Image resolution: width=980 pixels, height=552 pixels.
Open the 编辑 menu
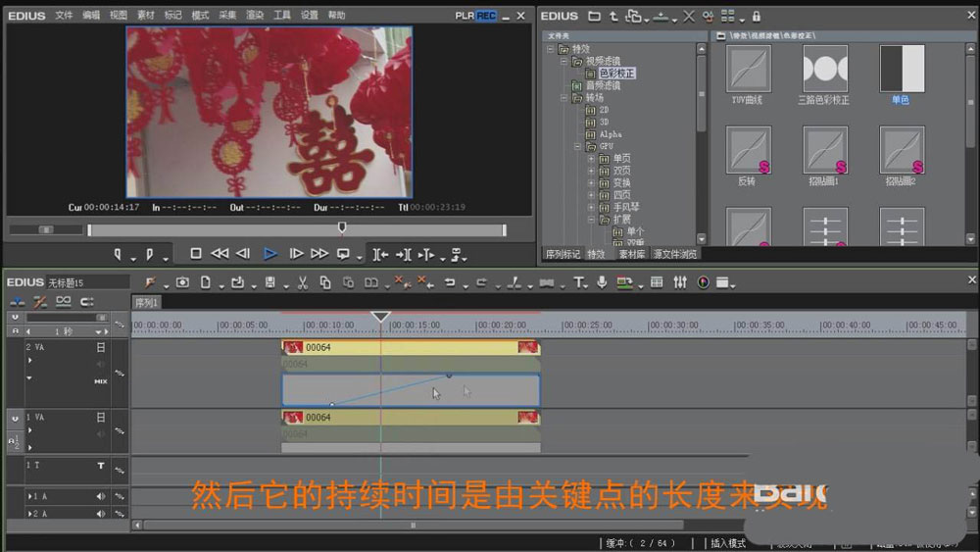click(91, 15)
